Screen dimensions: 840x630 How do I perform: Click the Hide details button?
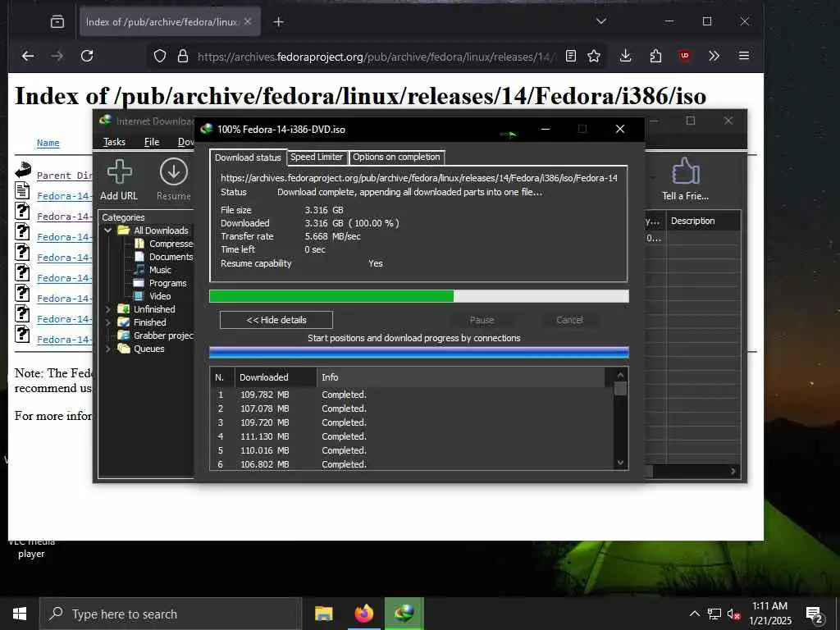pyautogui.click(x=276, y=320)
